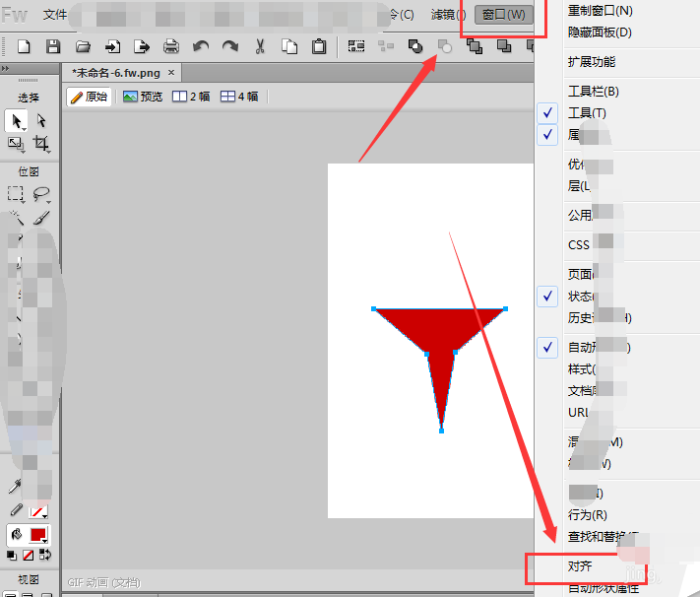Select the Subselection white arrow tool

(x=41, y=121)
